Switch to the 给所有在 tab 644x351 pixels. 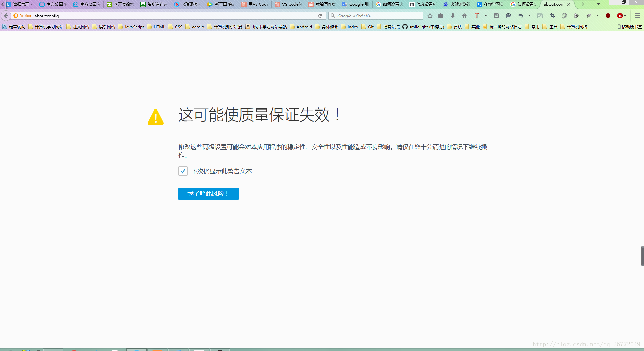point(154,4)
